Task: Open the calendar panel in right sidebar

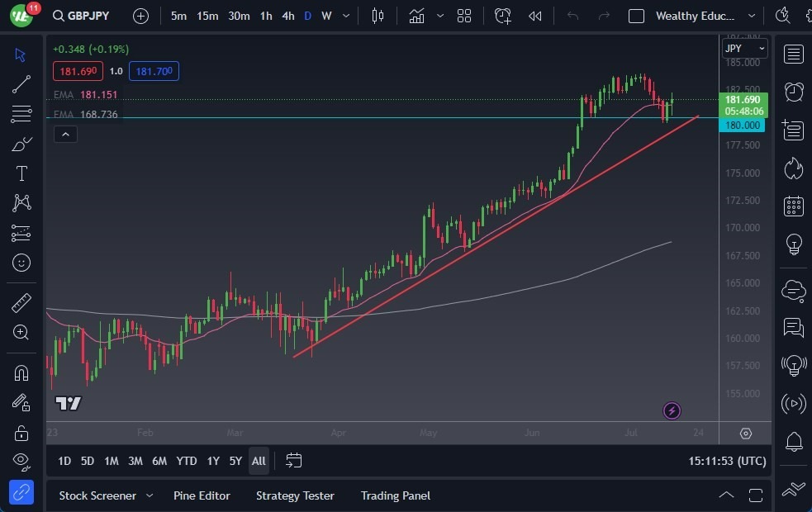Action: tap(794, 206)
